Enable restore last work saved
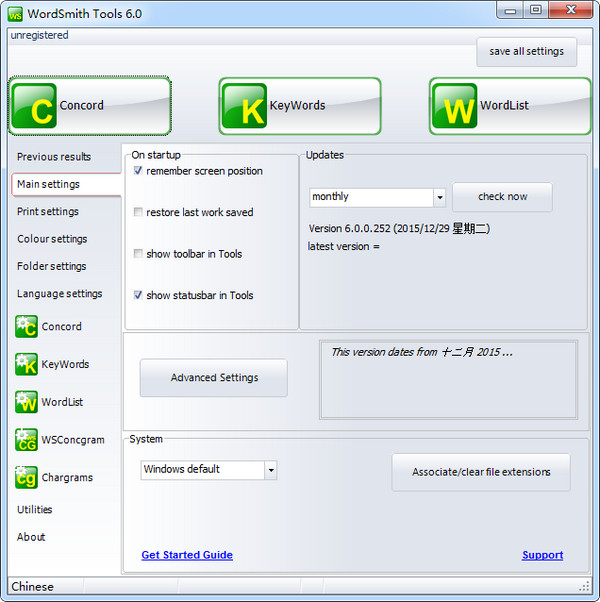 [138, 212]
